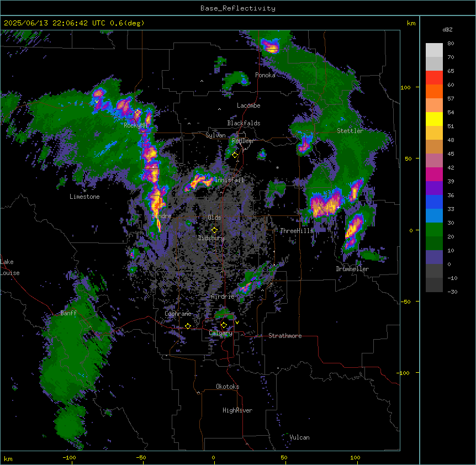Click the Vulcan label
Screen dimensions: 476x465
(x=300, y=437)
